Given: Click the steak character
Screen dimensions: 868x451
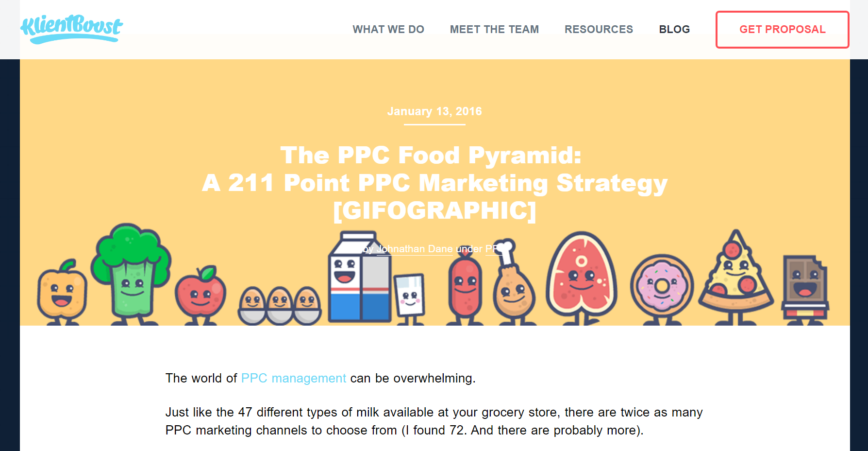Looking at the screenshot, I should click(x=581, y=278).
